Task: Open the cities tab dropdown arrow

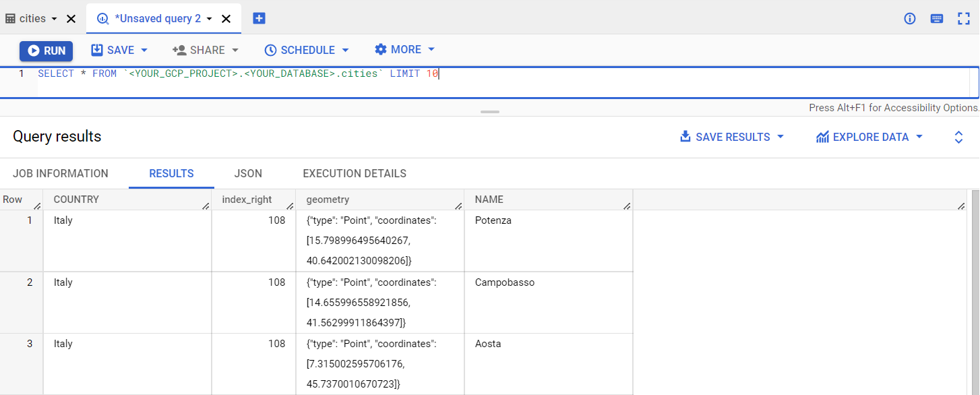Action: pos(54,19)
